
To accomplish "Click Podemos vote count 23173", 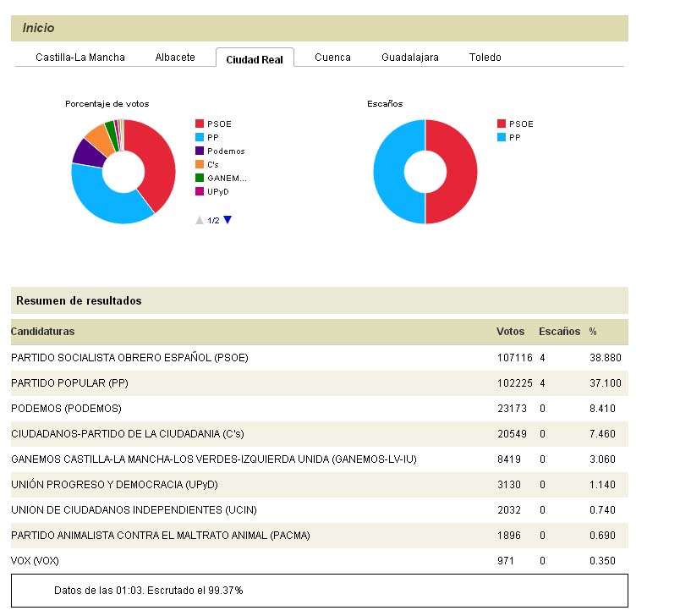I will tap(513, 409).
